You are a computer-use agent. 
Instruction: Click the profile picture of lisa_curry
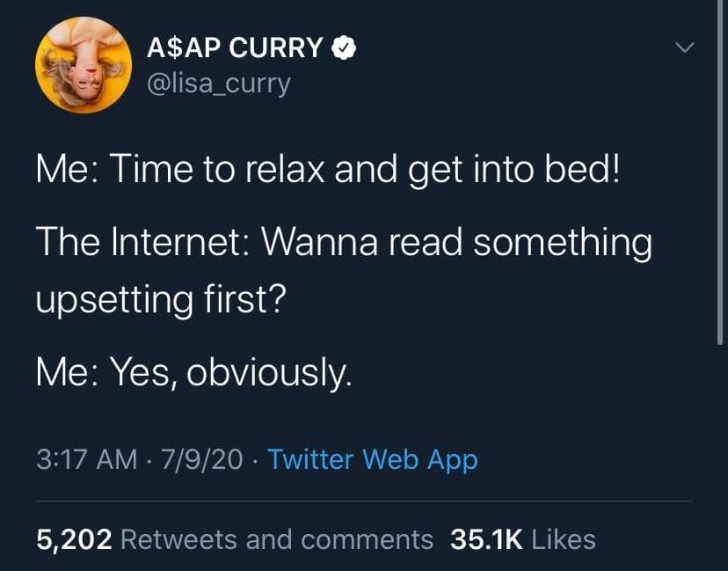(x=84, y=65)
